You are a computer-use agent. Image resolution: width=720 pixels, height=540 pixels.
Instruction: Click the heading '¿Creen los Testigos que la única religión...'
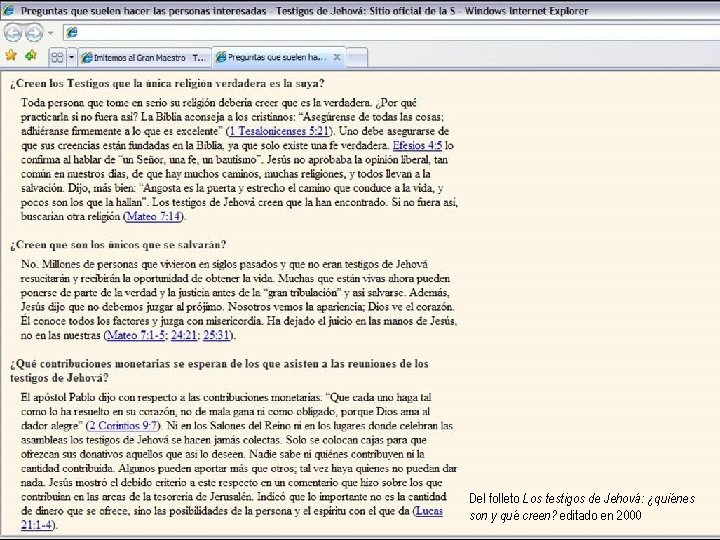(x=167, y=84)
